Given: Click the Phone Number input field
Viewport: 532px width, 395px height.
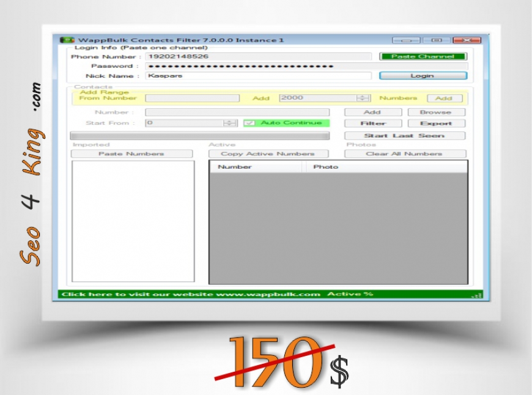Looking at the screenshot, I should pos(257,56).
